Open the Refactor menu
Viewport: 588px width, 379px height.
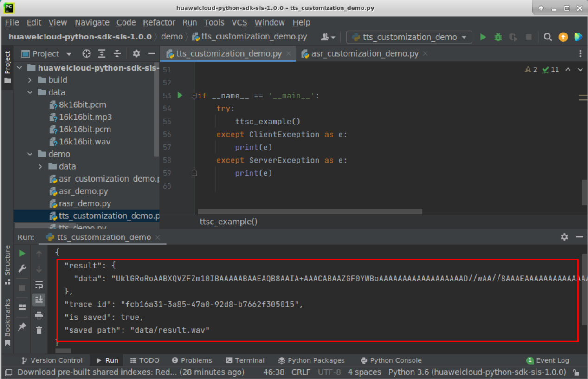point(159,22)
